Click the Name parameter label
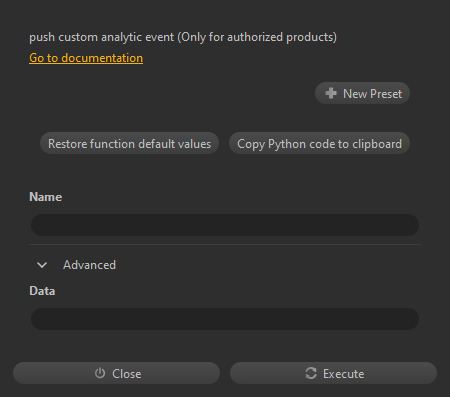450x397 pixels. tap(46, 197)
